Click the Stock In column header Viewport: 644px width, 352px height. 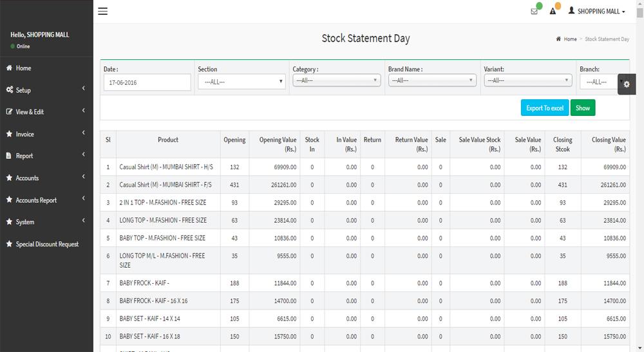point(312,144)
